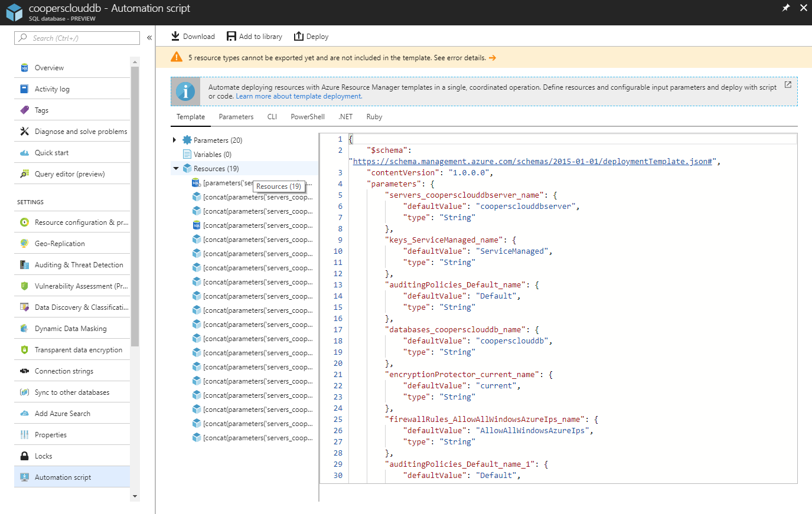Collapse the sidebar with double chevron
Image resolution: width=812 pixels, height=514 pixels.
(149, 38)
